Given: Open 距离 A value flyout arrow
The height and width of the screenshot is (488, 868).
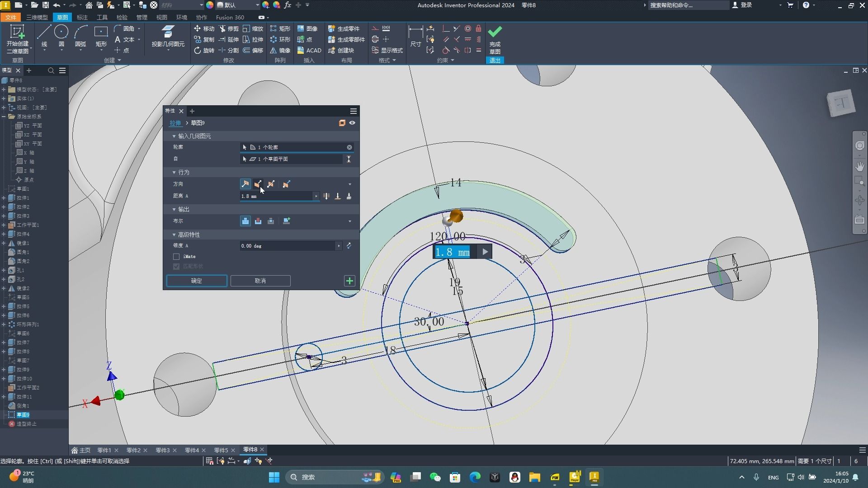Looking at the screenshot, I should 316,196.
